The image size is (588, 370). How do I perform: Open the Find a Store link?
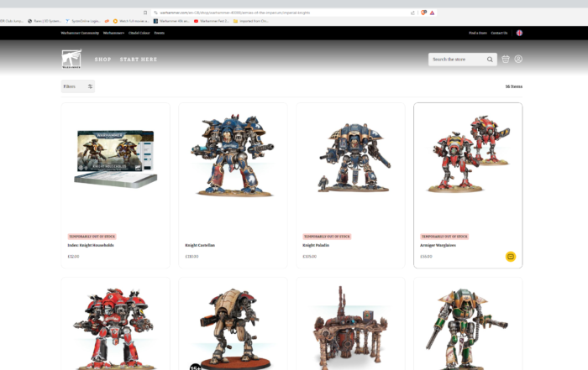(477, 33)
